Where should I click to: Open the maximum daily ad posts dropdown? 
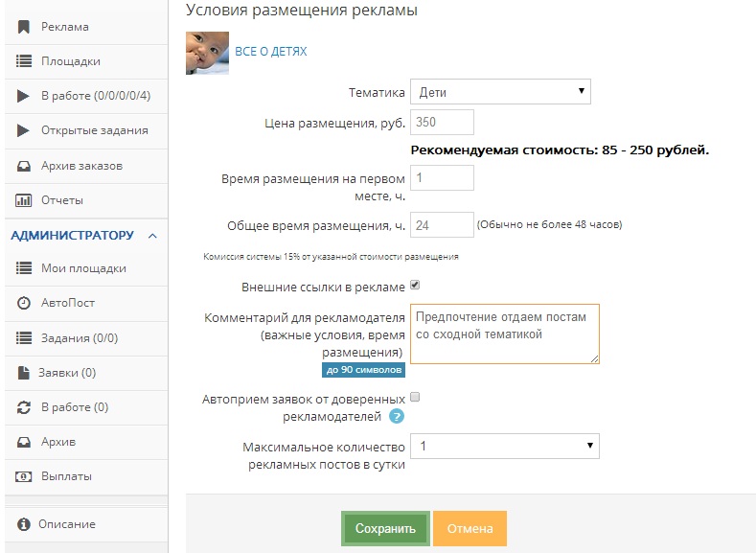pyautogui.click(x=505, y=446)
